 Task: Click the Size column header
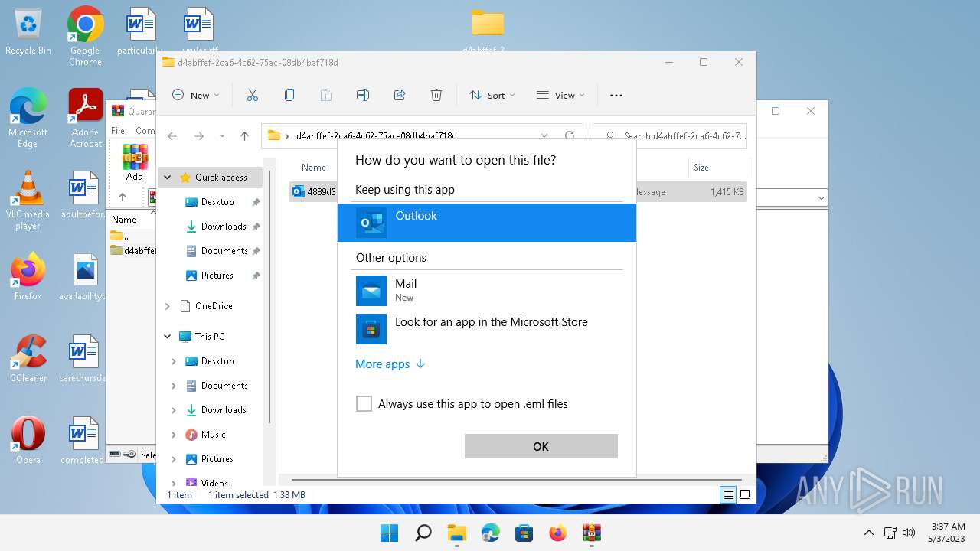(x=701, y=167)
